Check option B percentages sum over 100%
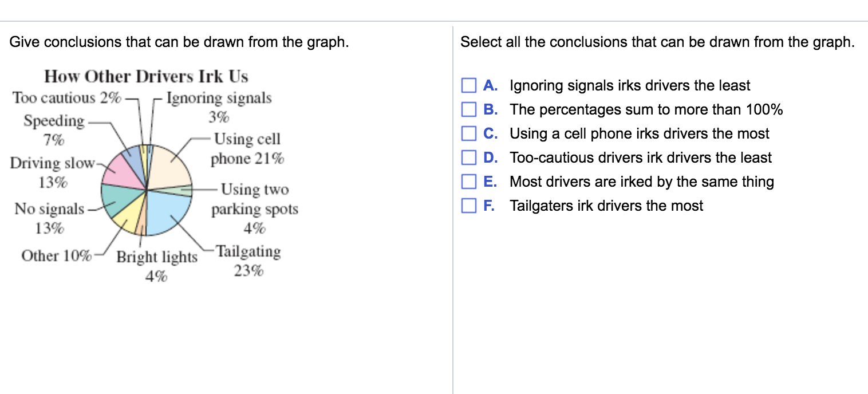The width and height of the screenshot is (868, 394). click(469, 110)
